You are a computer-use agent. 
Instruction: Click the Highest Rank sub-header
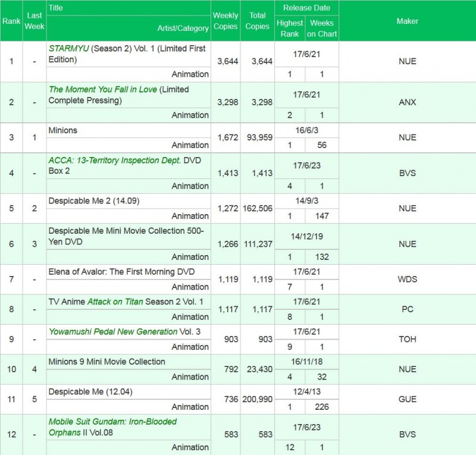(290, 28)
